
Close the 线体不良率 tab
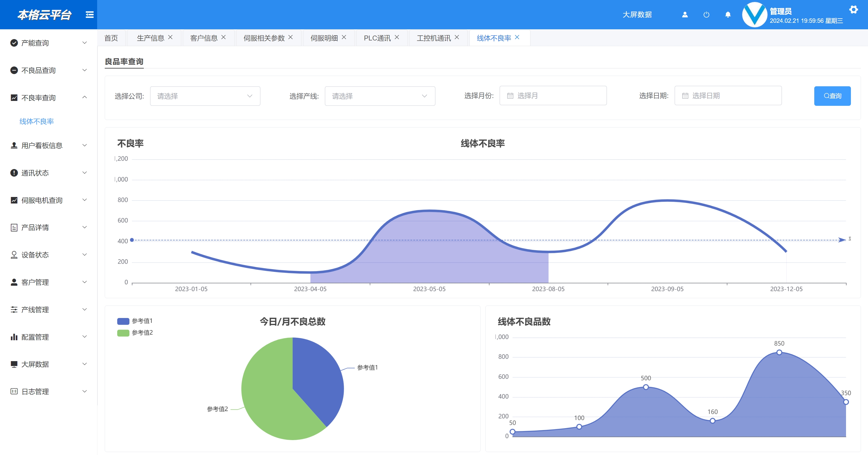point(517,37)
